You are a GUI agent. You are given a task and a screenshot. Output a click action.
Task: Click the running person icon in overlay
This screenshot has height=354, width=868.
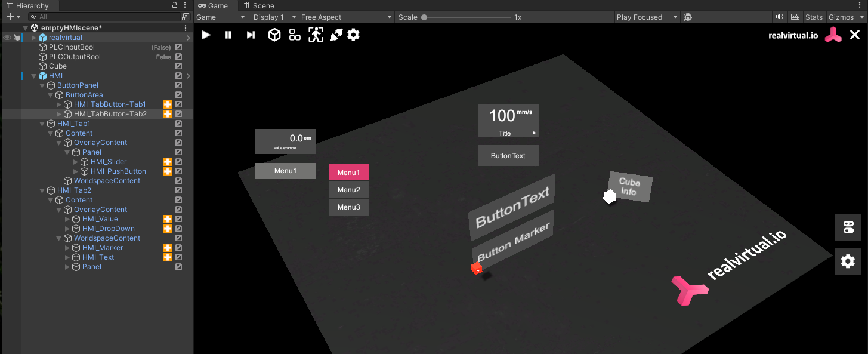(x=316, y=35)
